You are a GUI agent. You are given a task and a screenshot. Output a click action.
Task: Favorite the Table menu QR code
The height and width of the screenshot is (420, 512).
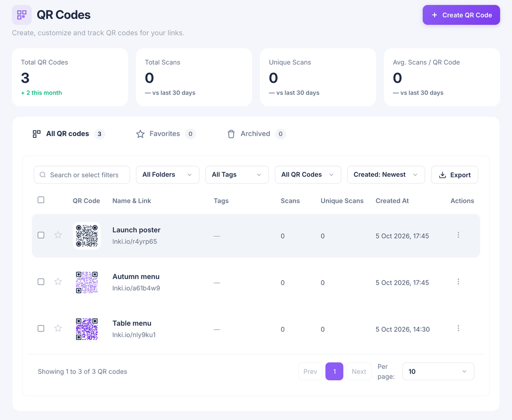tap(58, 328)
